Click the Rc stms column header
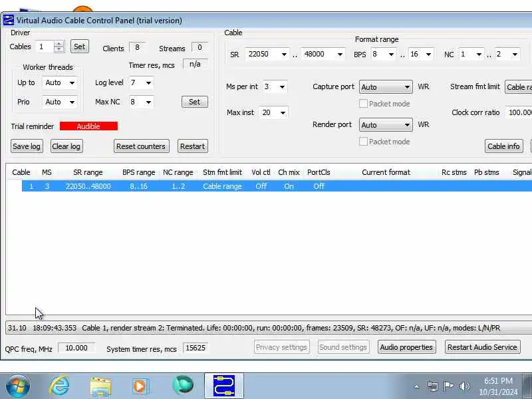 [454, 172]
